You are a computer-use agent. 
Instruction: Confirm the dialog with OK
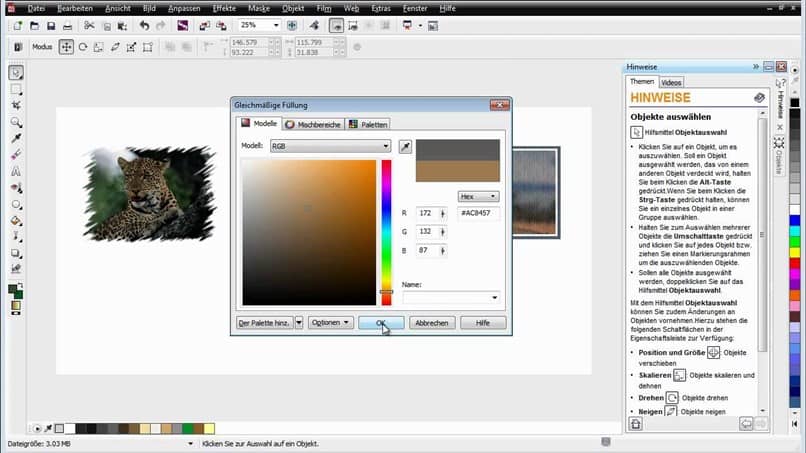pos(380,323)
